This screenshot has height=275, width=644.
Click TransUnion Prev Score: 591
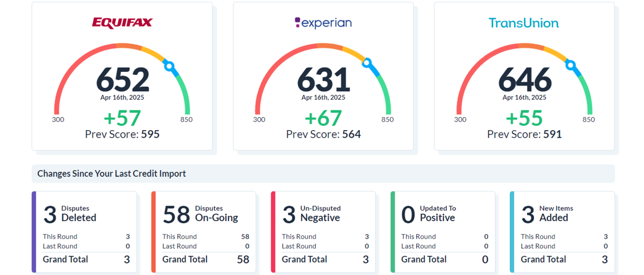[x=525, y=134]
